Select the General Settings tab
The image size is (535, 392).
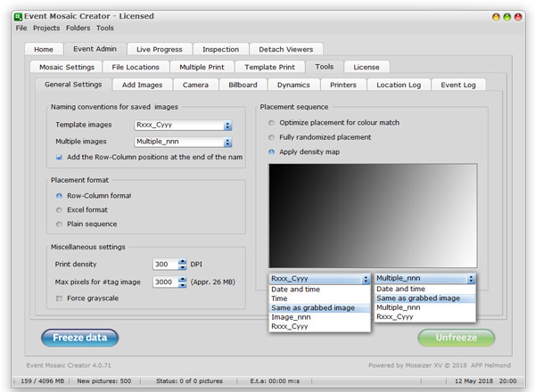73,85
